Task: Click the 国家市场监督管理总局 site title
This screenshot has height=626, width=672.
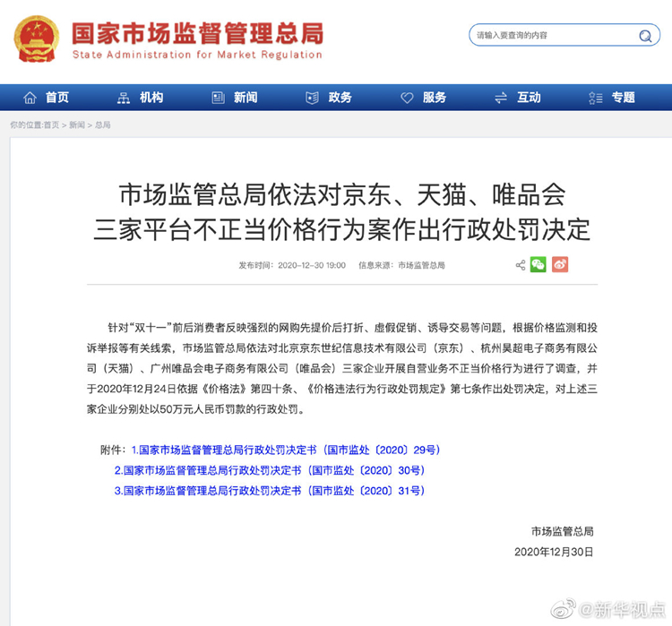Action: pyautogui.click(x=197, y=33)
